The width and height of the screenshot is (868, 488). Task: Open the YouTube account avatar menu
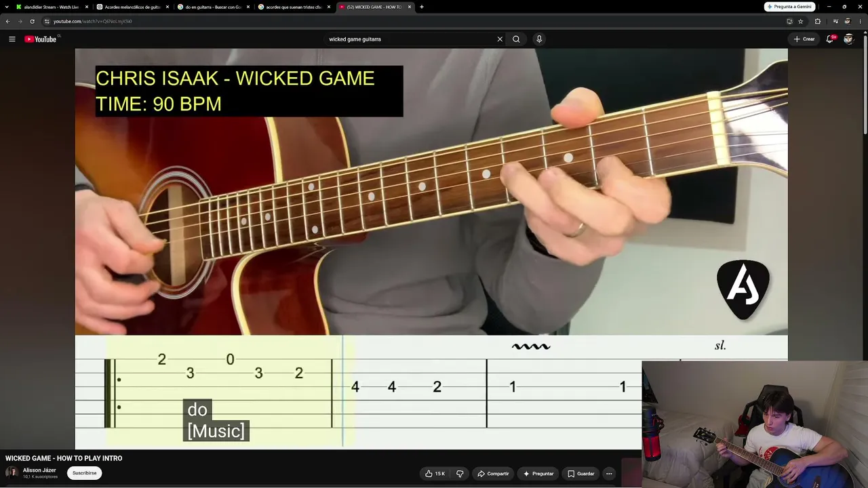pyautogui.click(x=848, y=39)
